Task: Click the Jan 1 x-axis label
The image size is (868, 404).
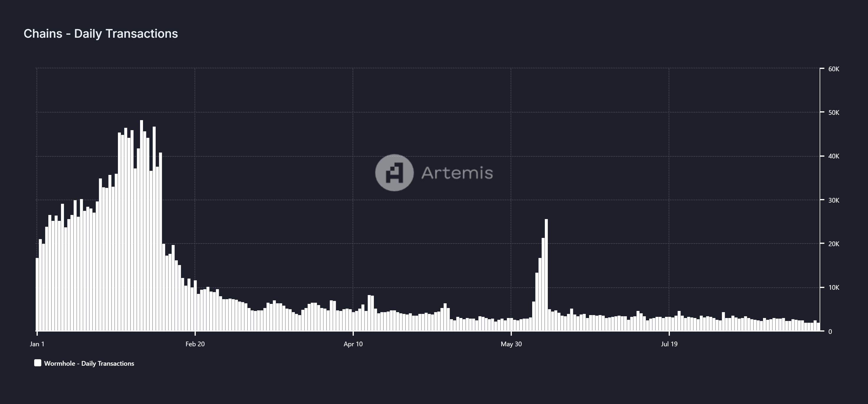Action: pyautogui.click(x=37, y=344)
